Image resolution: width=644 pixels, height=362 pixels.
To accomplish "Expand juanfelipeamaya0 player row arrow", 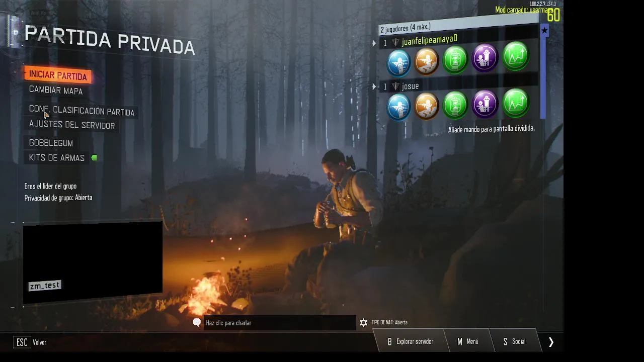I will click(x=374, y=44).
